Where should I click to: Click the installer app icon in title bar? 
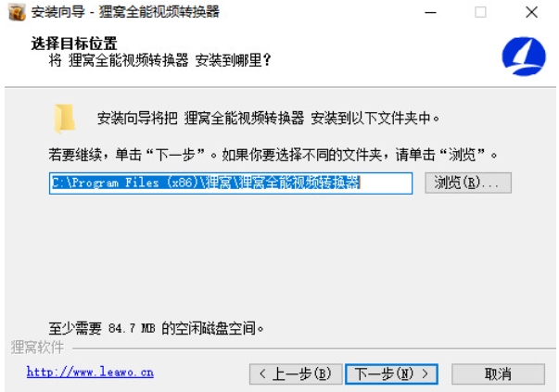pyautogui.click(x=17, y=12)
